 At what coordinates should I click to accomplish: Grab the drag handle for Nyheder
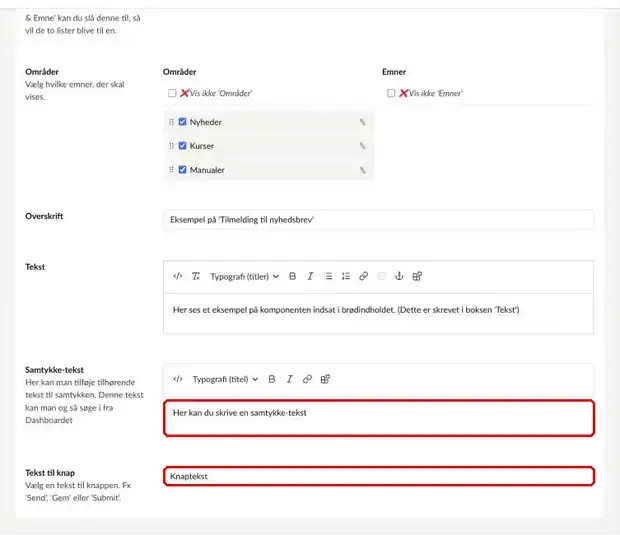pyautogui.click(x=171, y=122)
